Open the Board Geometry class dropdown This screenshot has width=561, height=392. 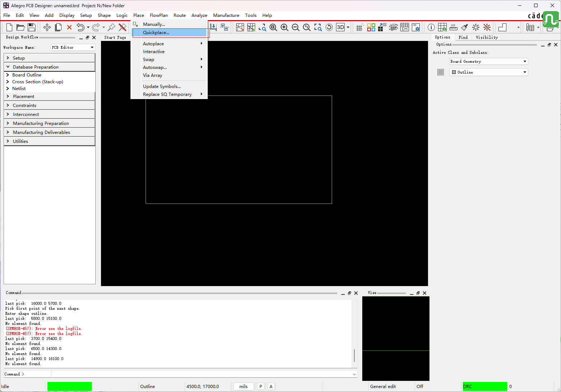(x=488, y=61)
